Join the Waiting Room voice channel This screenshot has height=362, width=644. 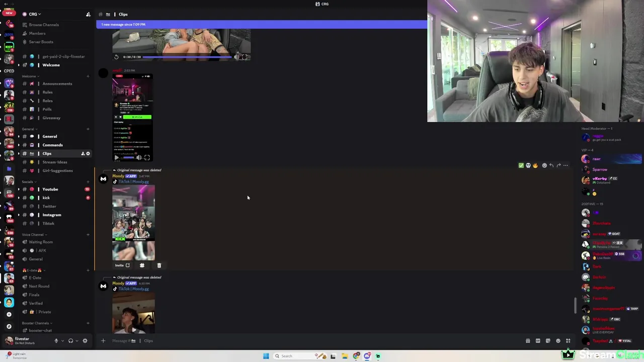point(40,242)
